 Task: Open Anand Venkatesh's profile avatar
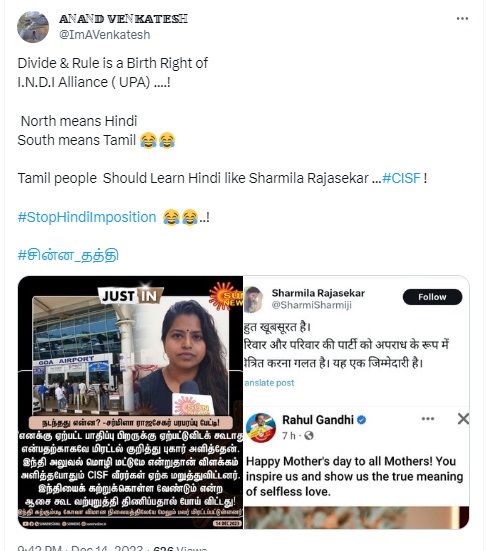pos(33,27)
